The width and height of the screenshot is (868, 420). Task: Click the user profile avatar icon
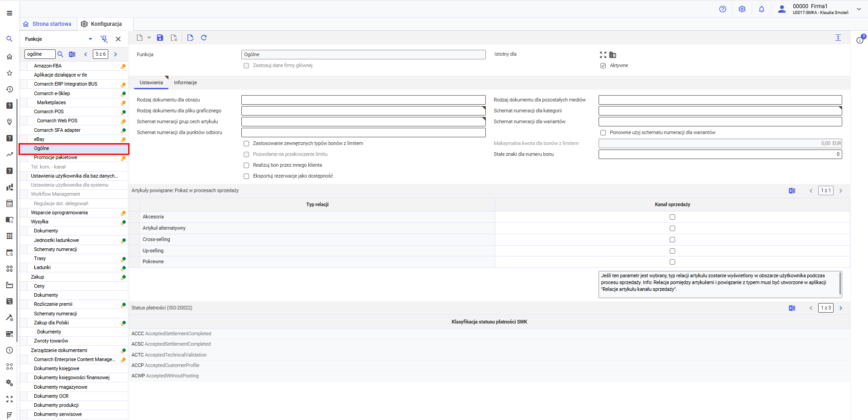pos(782,9)
